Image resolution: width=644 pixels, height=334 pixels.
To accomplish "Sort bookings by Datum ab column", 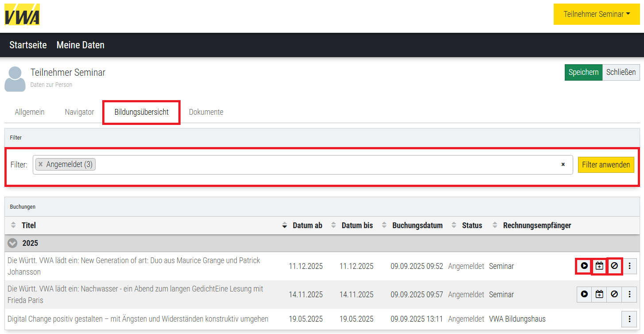I will coord(307,225).
